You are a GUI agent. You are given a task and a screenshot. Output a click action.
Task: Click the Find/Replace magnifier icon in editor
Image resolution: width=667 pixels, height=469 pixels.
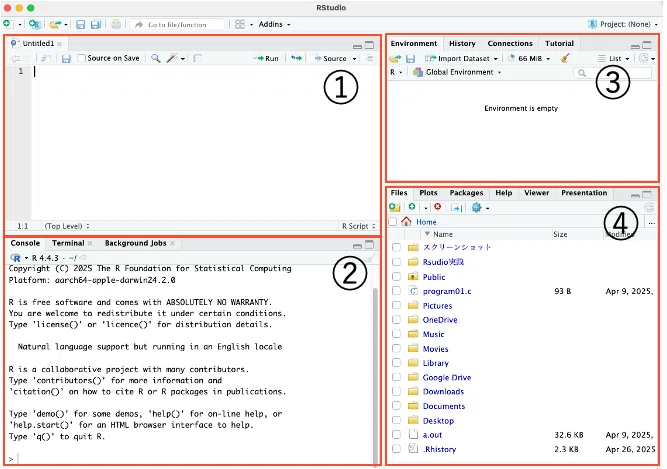pos(156,58)
